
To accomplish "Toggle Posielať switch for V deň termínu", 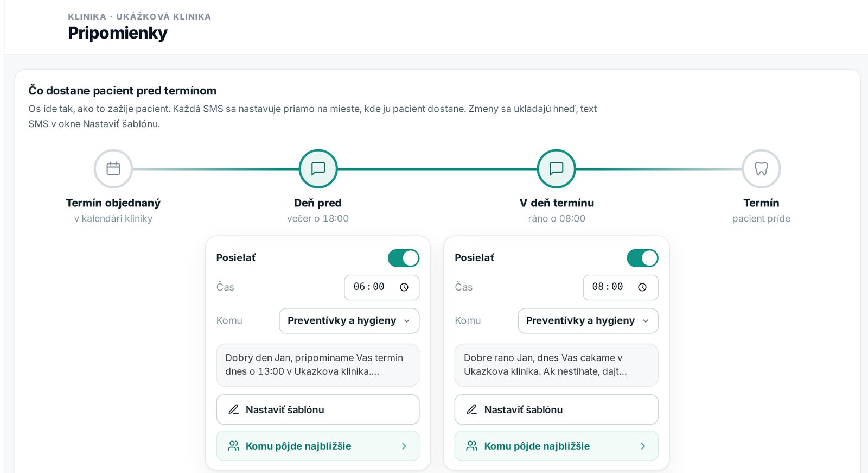I will click(x=642, y=258).
